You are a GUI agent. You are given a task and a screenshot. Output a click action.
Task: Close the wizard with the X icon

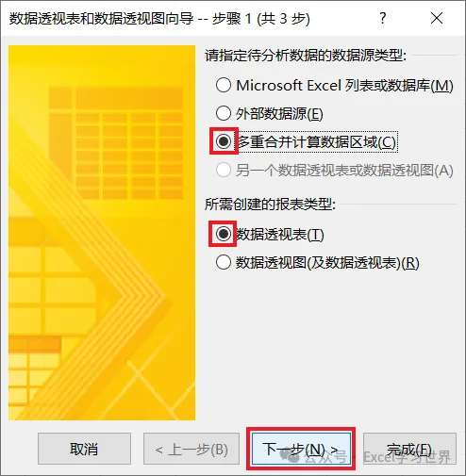point(437,18)
